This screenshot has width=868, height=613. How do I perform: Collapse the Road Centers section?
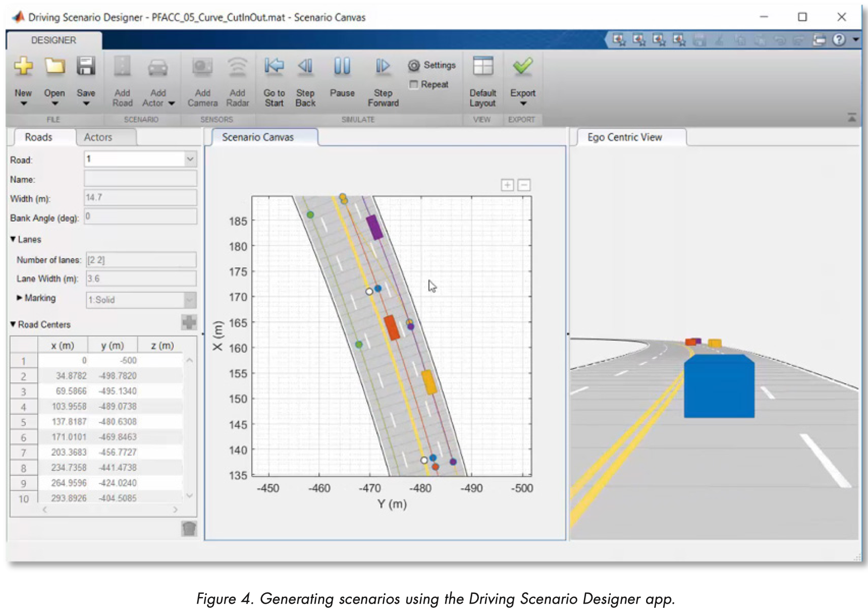pos(12,324)
